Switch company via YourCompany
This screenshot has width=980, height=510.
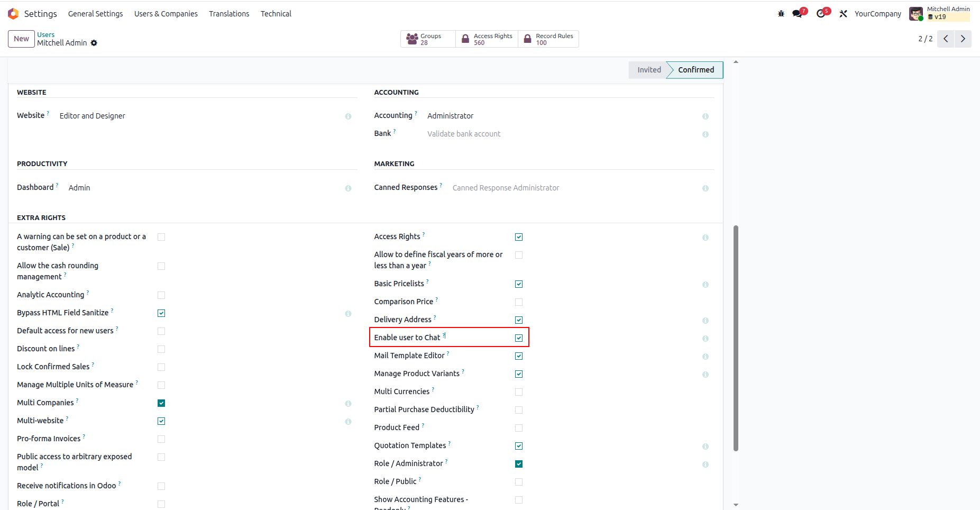tap(878, 14)
